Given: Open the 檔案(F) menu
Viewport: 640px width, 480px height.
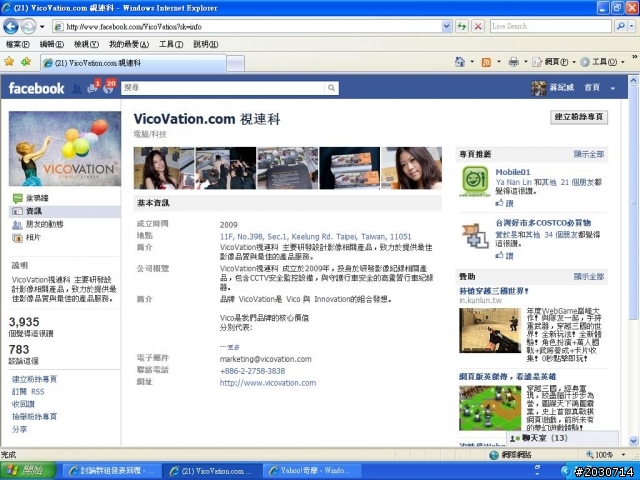Looking at the screenshot, I should pyautogui.click(x=18, y=44).
